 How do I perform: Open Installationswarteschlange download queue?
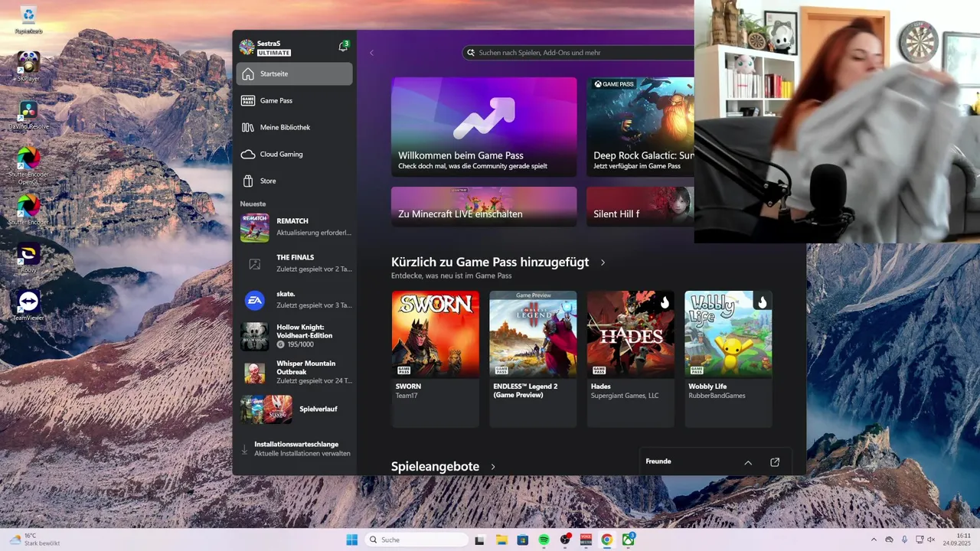point(296,449)
